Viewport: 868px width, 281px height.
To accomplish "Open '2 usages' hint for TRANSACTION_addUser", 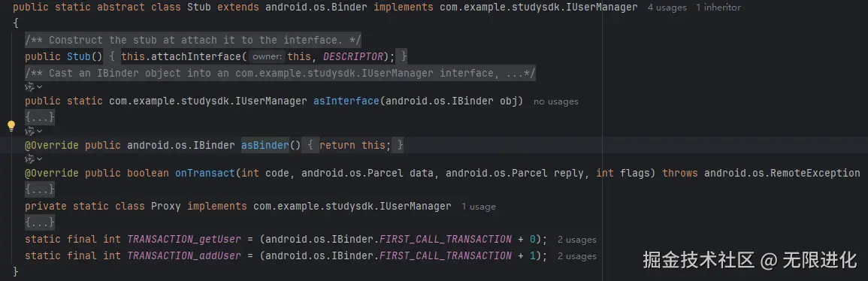I will click(x=577, y=257).
